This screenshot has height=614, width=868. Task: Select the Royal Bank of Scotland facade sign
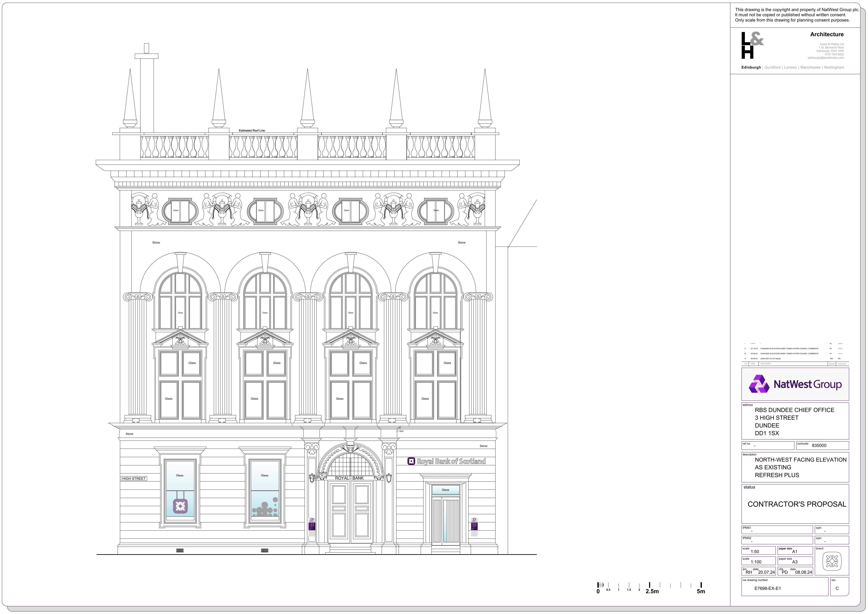click(447, 461)
